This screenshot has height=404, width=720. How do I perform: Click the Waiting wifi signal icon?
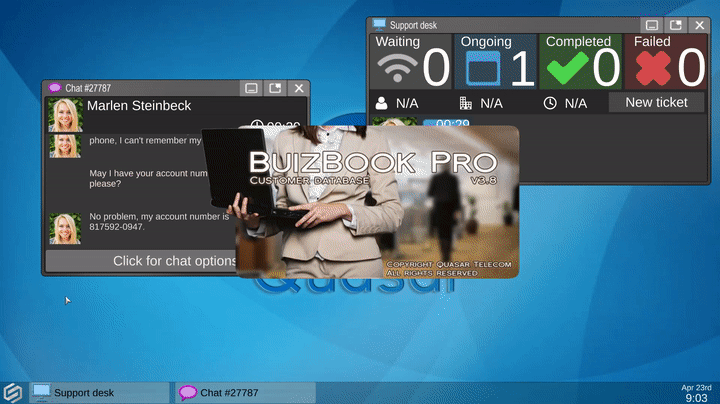(397, 70)
